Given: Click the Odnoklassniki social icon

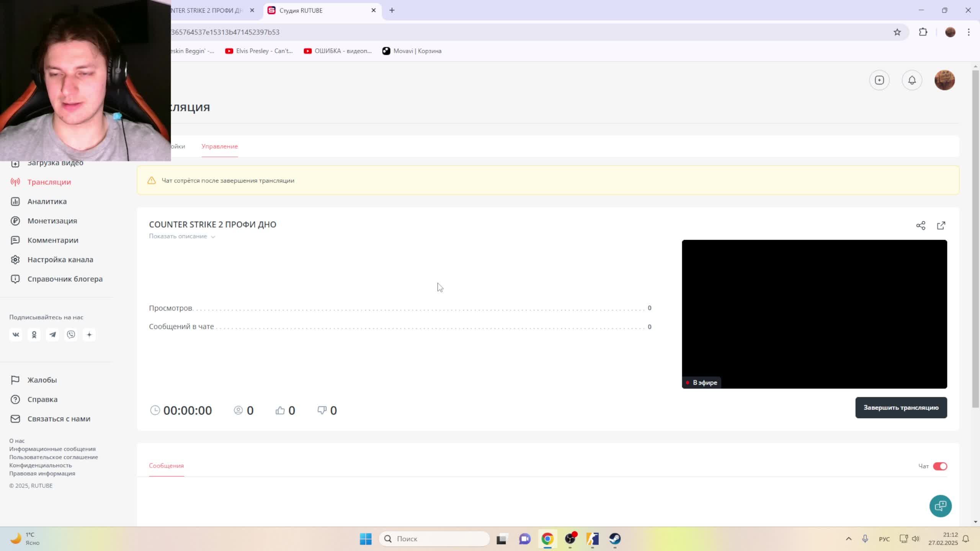Looking at the screenshot, I should tap(34, 335).
